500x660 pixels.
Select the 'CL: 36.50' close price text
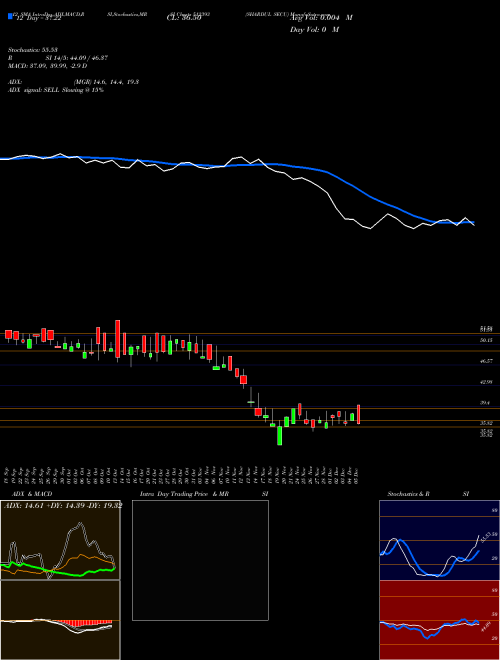point(182,18)
